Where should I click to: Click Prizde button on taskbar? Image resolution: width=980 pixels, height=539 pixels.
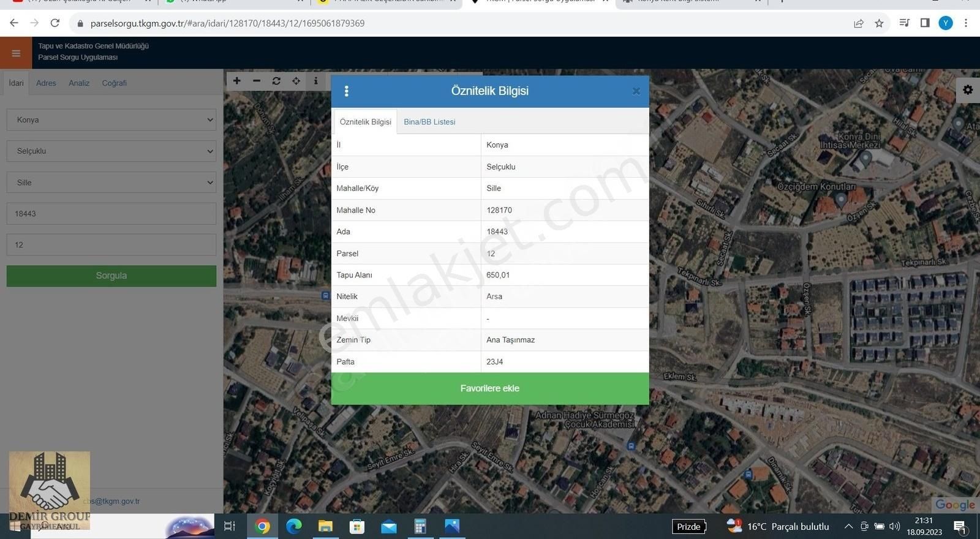coord(689,527)
